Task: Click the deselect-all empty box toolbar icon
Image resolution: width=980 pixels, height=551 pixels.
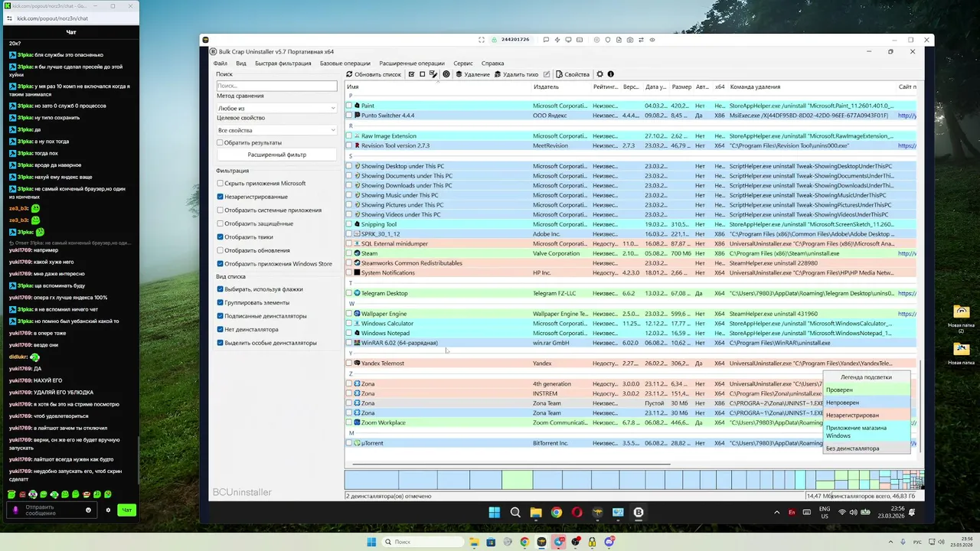Action: [x=423, y=74]
